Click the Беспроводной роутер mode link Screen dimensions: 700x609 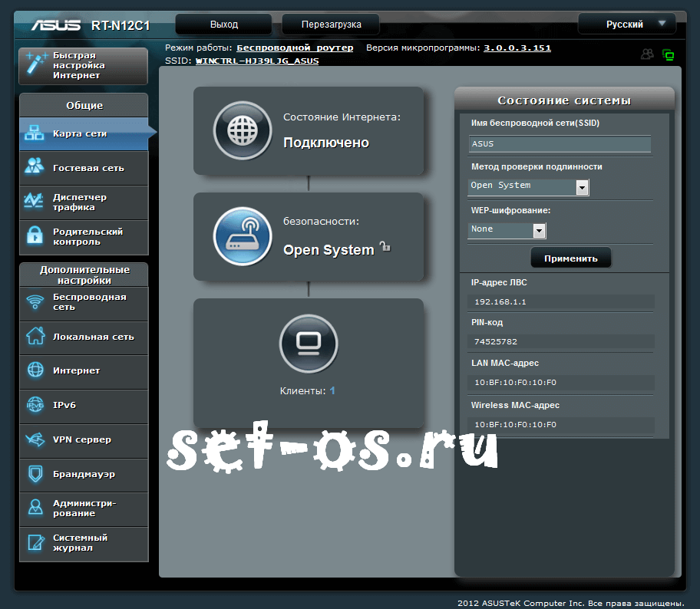tap(295, 48)
